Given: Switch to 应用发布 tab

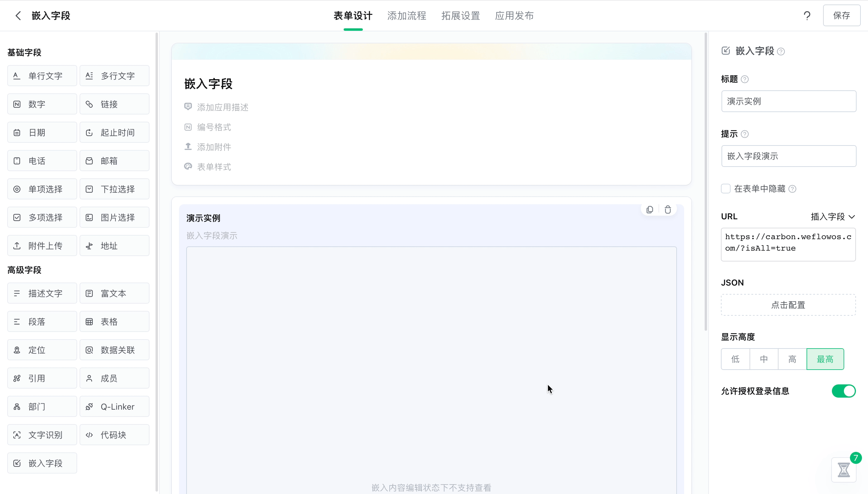Looking at the screenshot, I should pyautogui.click(x=514, y=16).
